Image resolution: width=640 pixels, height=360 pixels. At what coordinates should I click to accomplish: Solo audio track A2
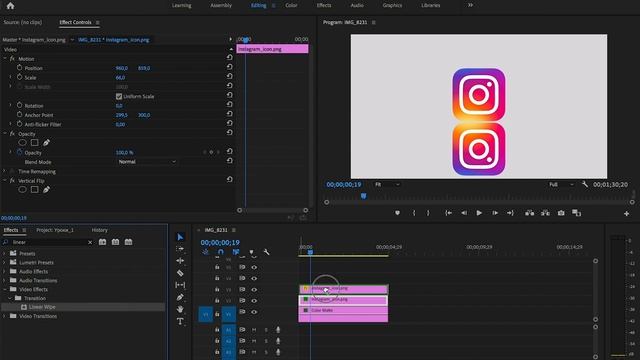pyautogui.click(x=266, y=341)
